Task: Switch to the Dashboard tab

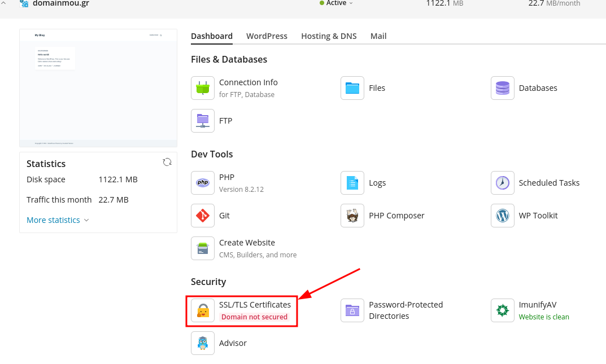Action: tap(212, 36)
